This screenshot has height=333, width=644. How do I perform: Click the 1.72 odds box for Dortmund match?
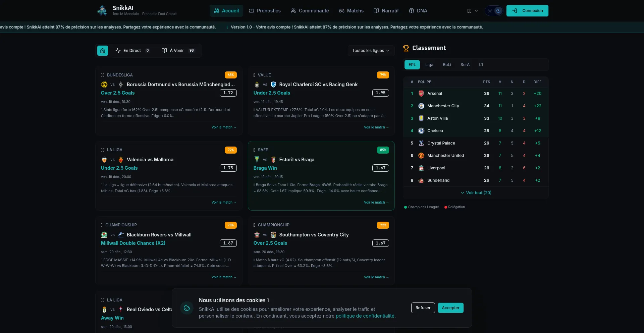click(228, 93)
